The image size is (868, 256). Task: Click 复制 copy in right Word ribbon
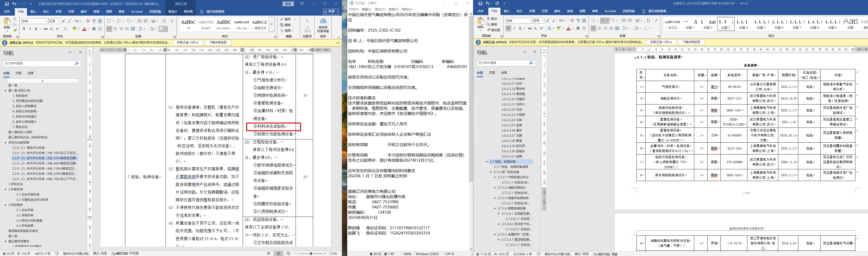click(x=492, y=24)
